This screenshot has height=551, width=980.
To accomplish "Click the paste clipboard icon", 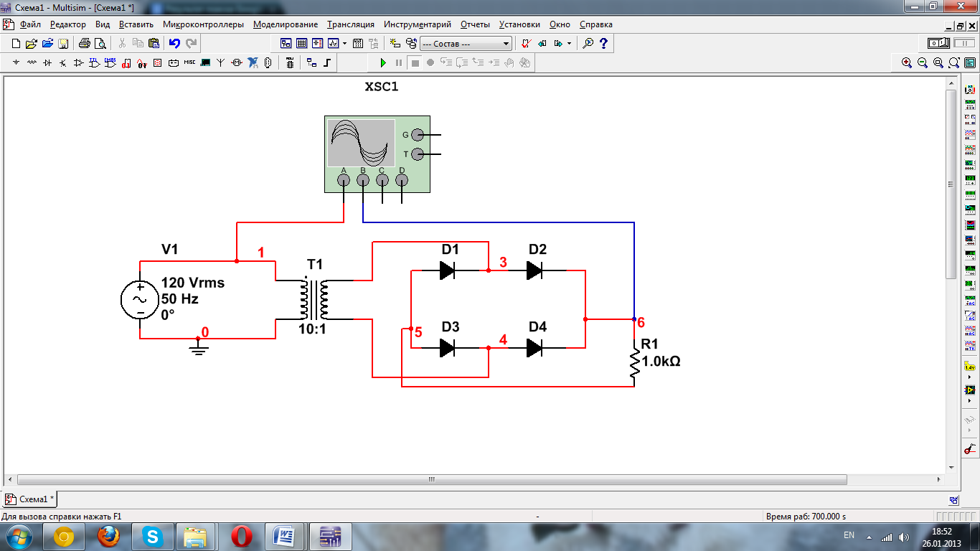I will [x=154, y=43].
